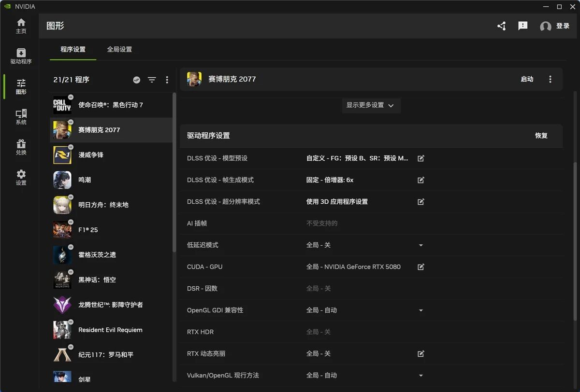The image size is (580, 392).
Task: Click 驱动程序设置 section heading
Action: pos(208,136)
